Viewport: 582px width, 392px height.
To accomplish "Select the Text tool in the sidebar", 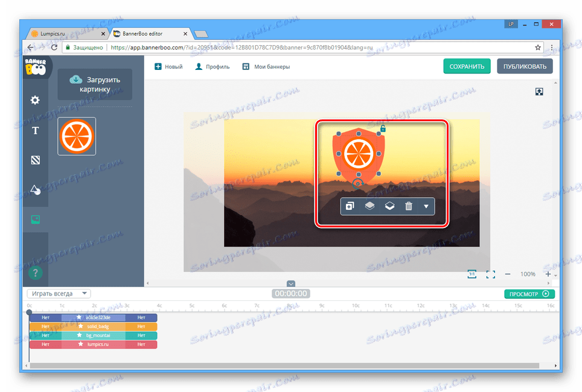I will click(35, 130).
